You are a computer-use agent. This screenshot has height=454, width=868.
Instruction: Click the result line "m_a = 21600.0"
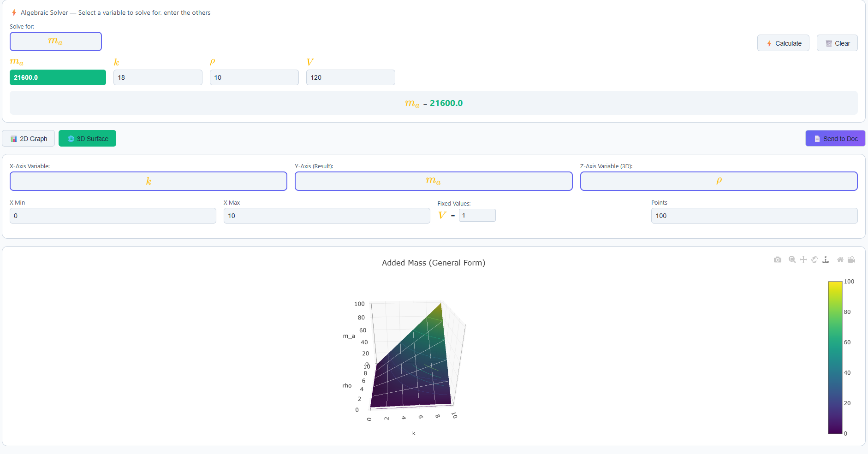[x=434, y=103]
